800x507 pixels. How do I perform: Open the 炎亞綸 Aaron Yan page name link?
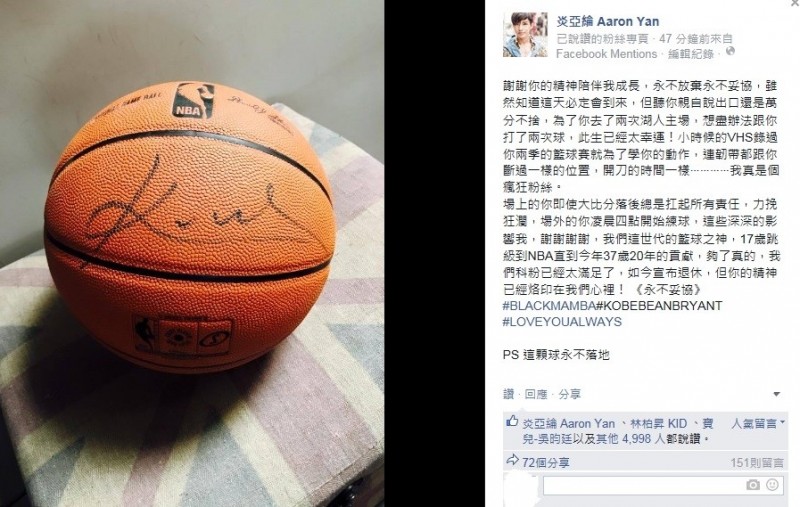(608, 21)
